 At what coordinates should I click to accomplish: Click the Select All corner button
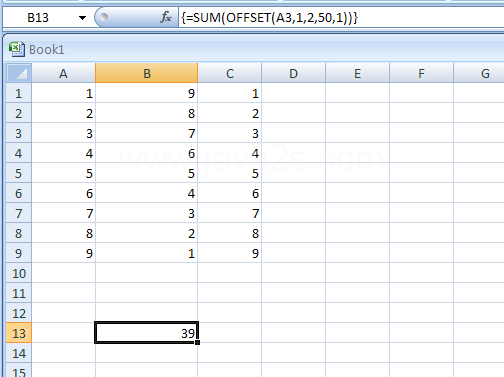point(19,73)
